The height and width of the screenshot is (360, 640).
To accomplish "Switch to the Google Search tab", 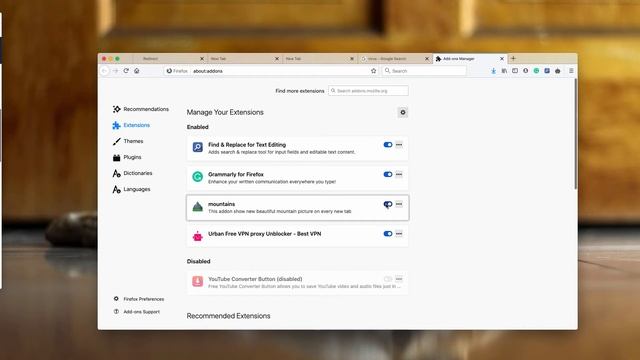I will point(395,59).
